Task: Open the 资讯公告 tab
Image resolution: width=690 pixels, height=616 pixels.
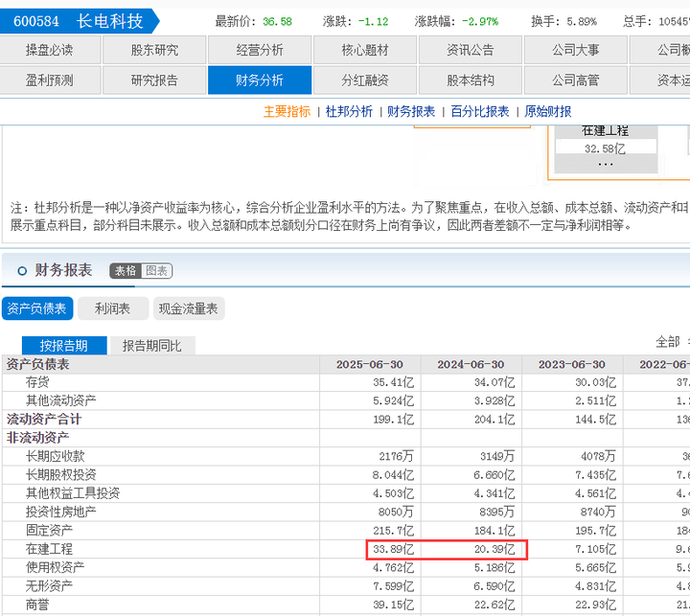Action: pyautogui.click(x=471, y=50)
